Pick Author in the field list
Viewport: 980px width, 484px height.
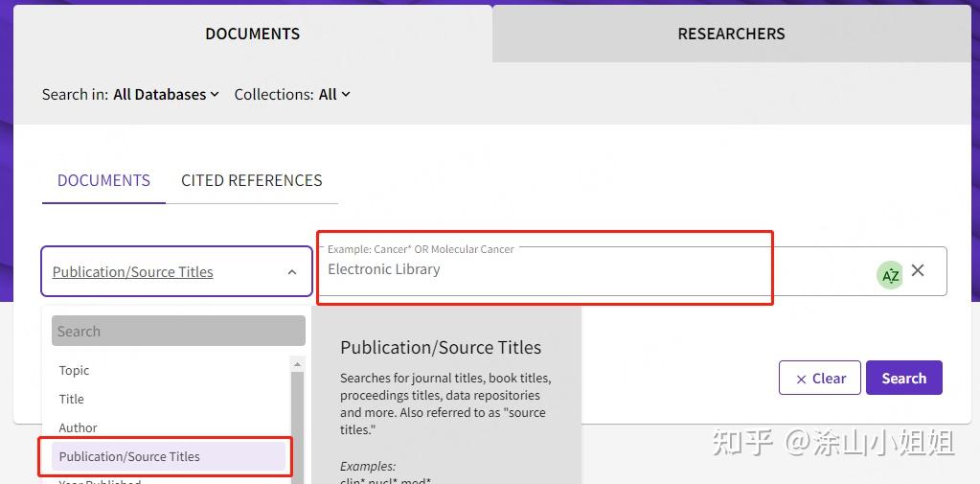(x=79, y=427)
